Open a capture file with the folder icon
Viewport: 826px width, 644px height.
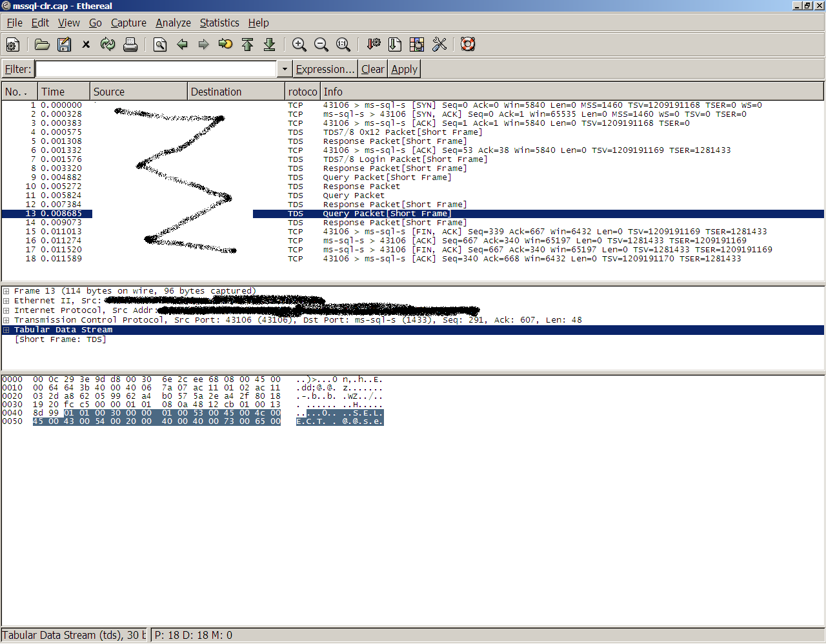click(x=42, y=45)
